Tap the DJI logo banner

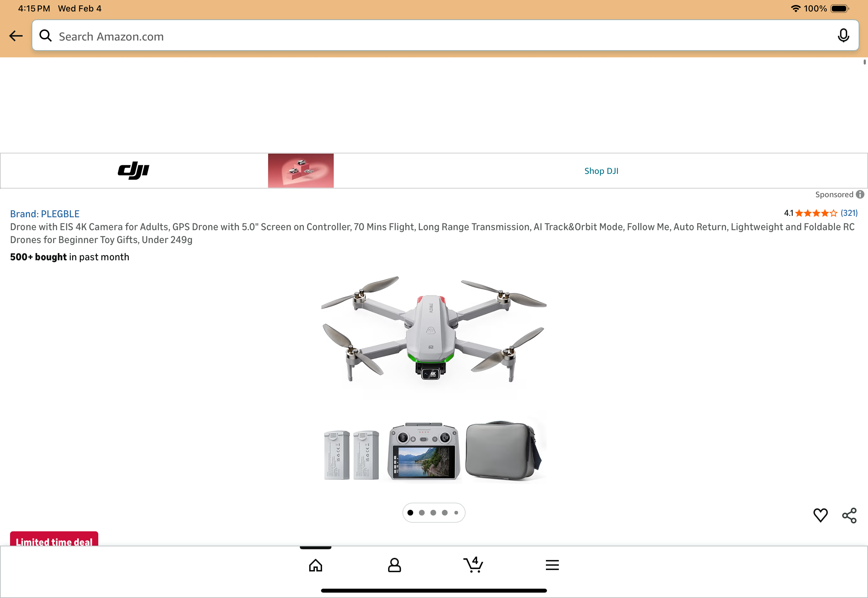point(134,171)
